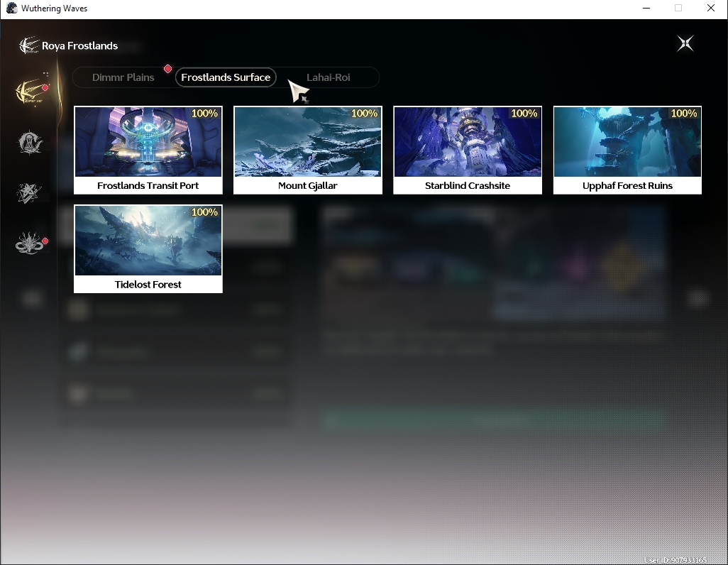Click the 100% badge on Tidelost Forest
Screen dimensions: 728x565
click(204, 212)
